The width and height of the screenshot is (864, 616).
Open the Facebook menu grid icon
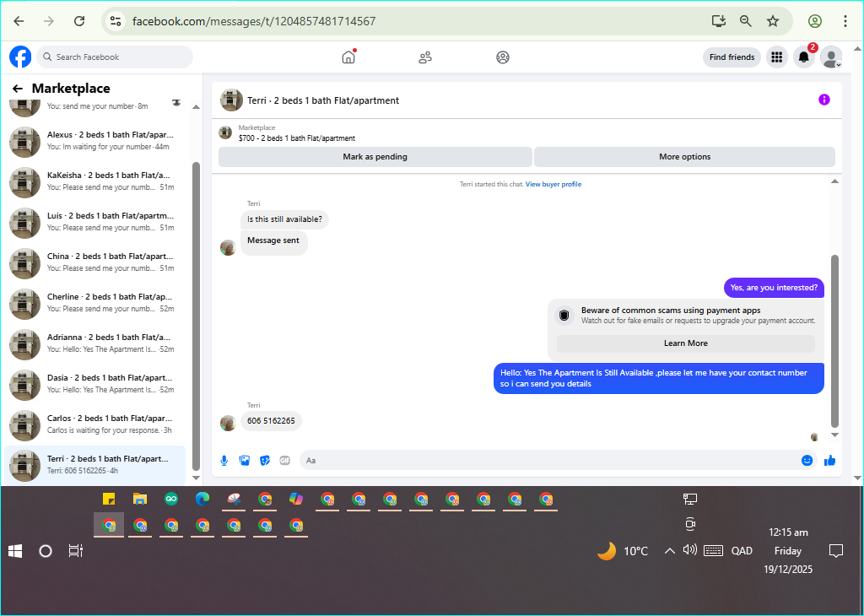[777, 57]
